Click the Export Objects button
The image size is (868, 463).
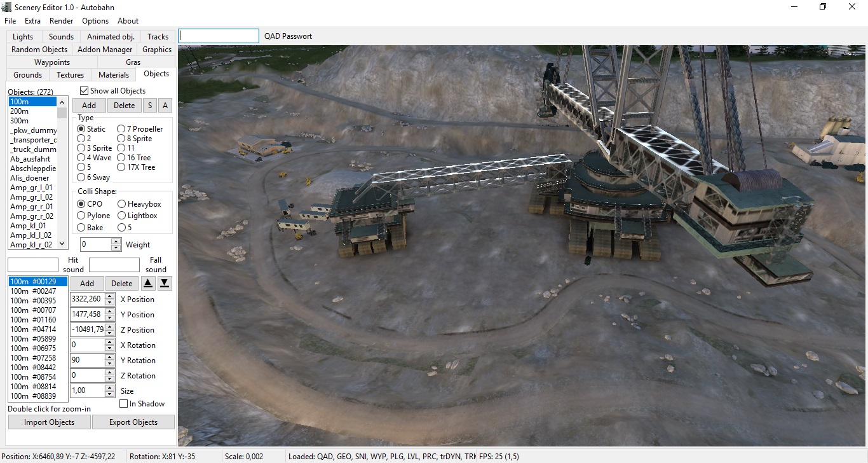pyautogui.click(x=133, y=422)
